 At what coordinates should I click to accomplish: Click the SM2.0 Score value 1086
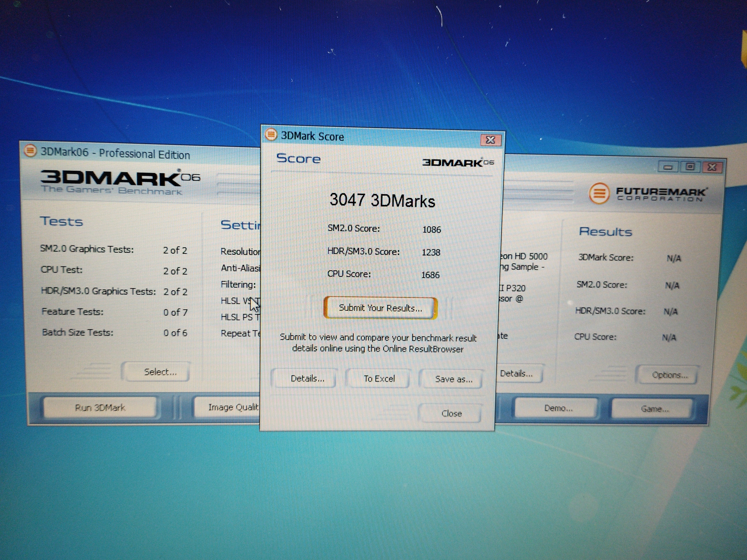click(431, 229)
